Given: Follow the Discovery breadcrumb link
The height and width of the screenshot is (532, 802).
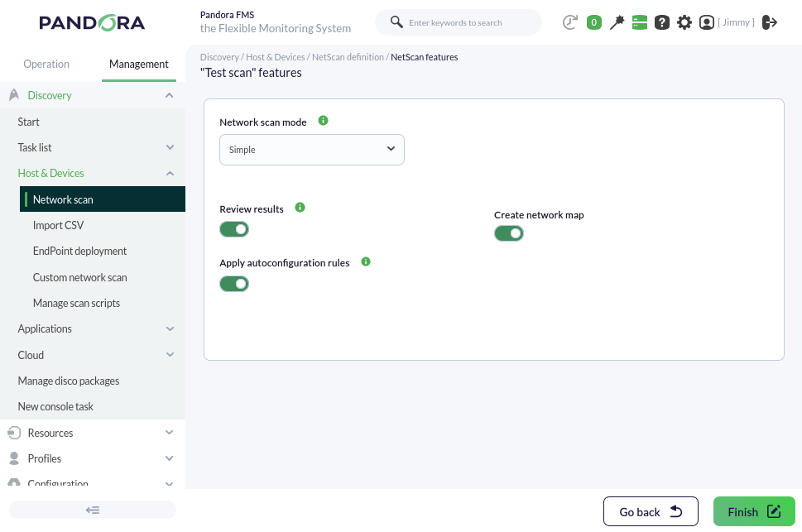Looking at the screenshot, I should point(219,57).
